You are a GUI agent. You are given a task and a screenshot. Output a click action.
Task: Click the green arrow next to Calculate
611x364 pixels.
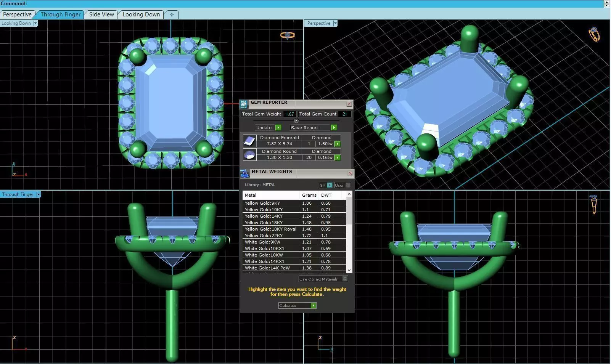click(313, 306)
